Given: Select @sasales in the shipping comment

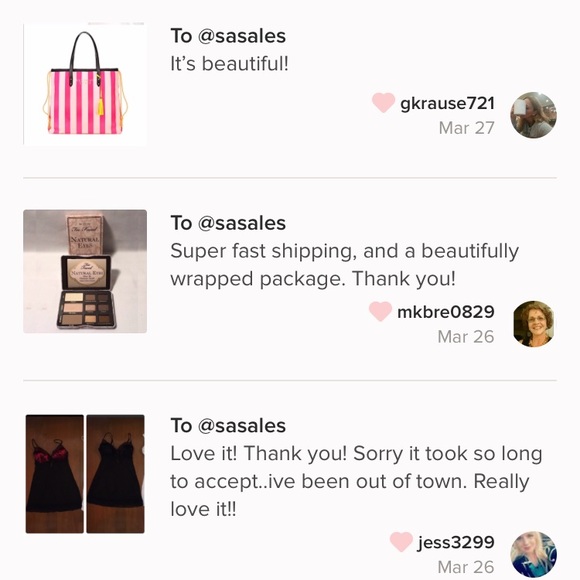Looking at the screenshot, I should coord(242,223).
